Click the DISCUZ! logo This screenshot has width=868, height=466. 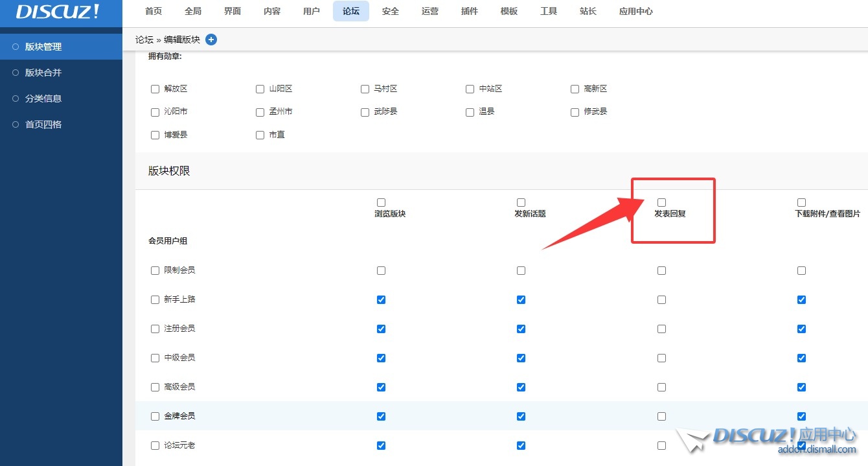click(x=58, y=12)
